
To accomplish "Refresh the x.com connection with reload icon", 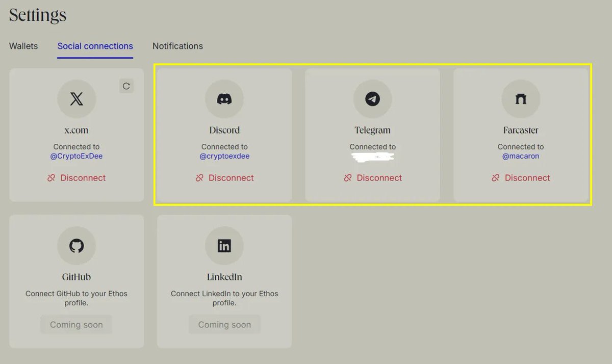I will [x=126, y=86].
